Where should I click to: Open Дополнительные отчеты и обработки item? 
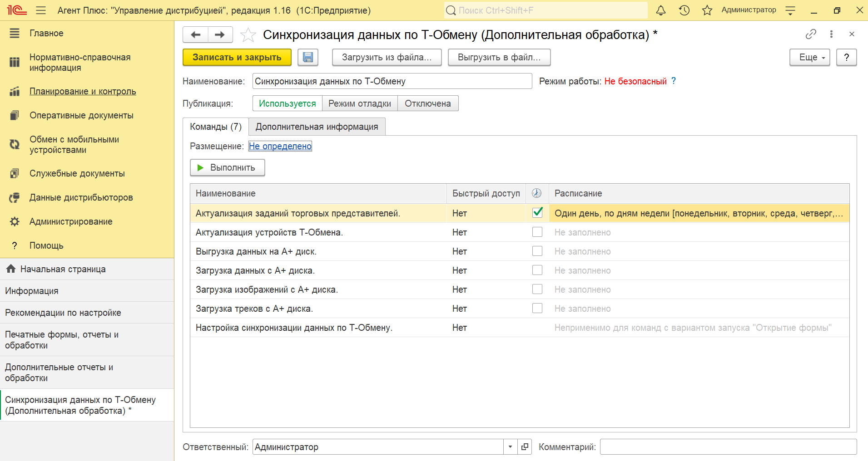87,373
